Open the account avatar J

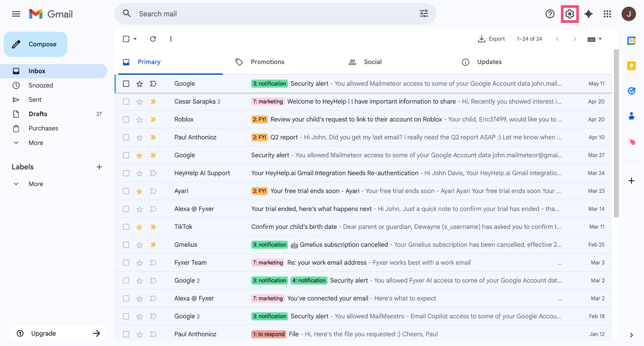(628, 14)
